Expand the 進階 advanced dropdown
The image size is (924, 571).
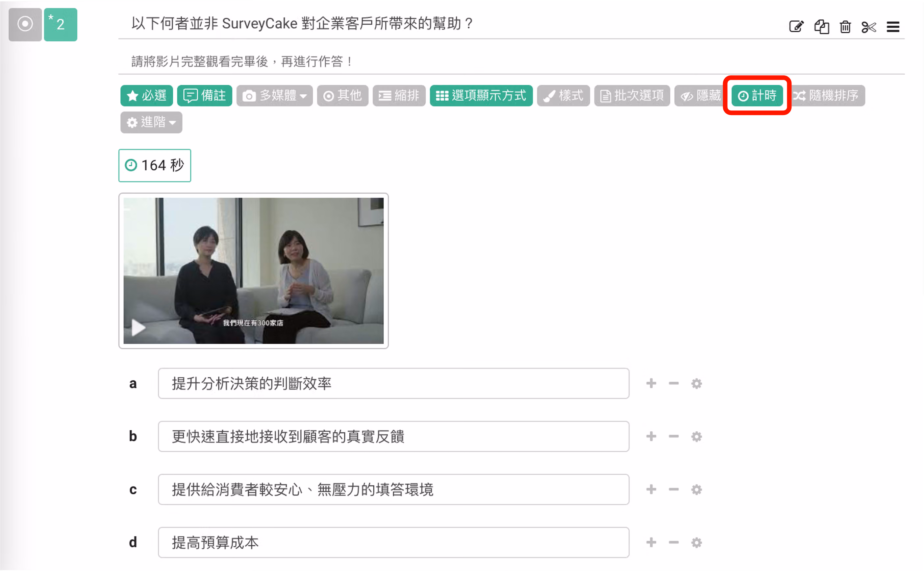coord(151,122)
